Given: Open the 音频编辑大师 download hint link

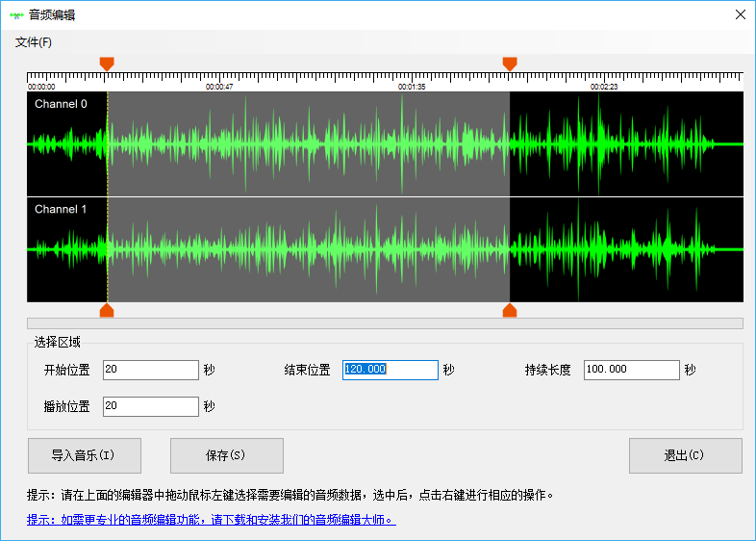Looking at the screenshot, I should 211,520.
